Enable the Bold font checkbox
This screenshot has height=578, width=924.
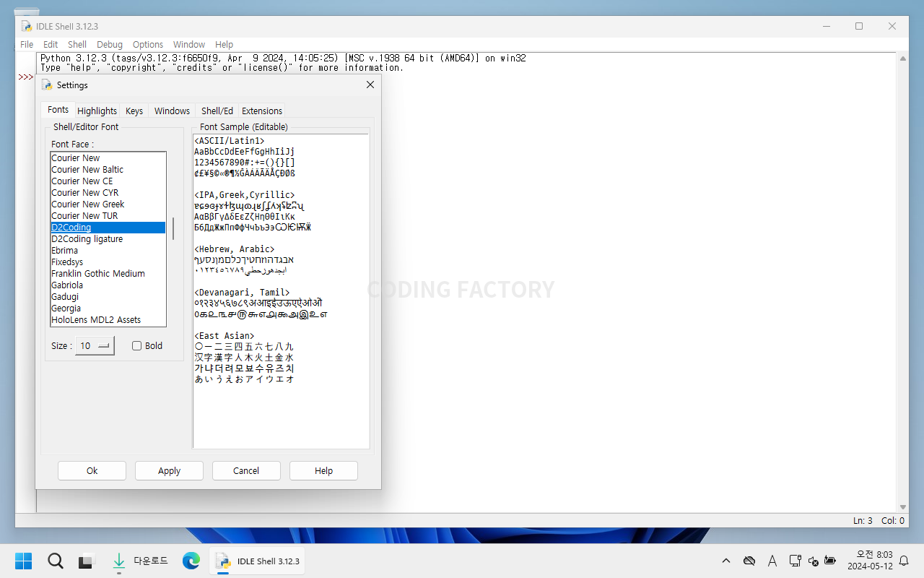[137, 346]
